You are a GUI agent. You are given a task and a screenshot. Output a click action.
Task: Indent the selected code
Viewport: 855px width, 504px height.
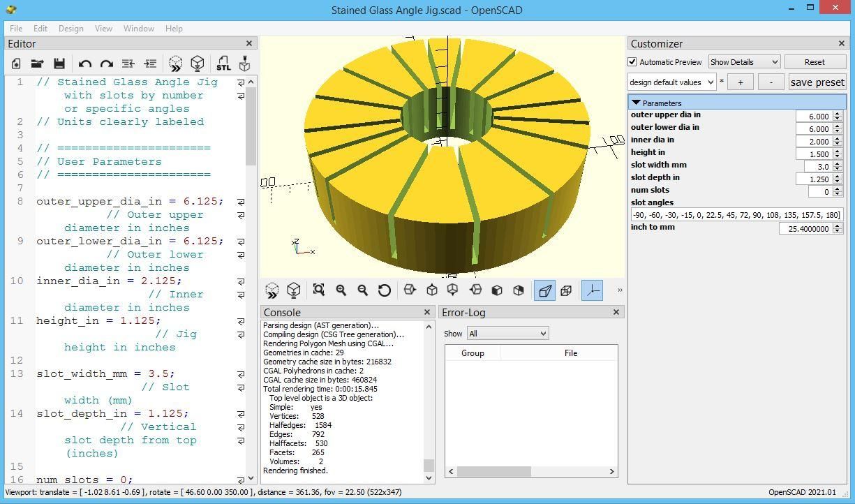tap(150, 64)
